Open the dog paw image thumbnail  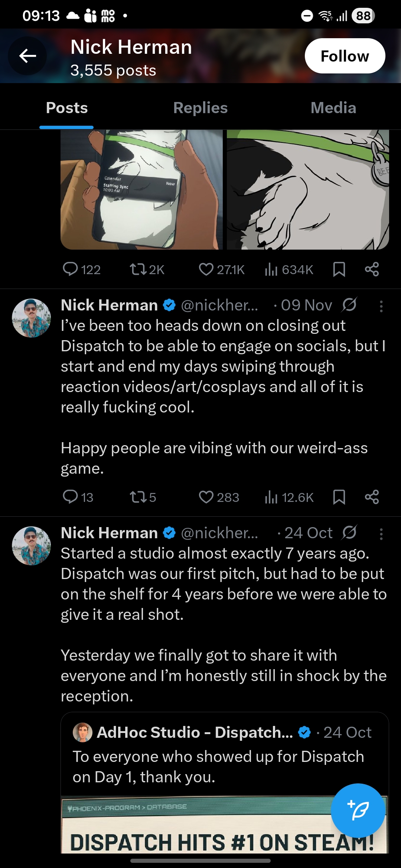point(308,190)
